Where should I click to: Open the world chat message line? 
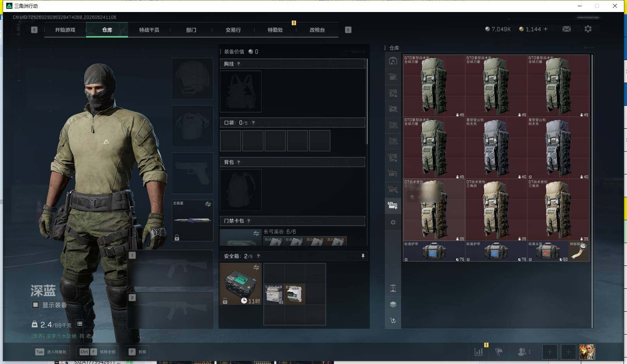(64, 336)
